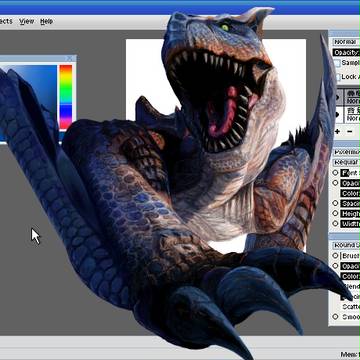Close the floating color picker panel
The height and width of the screenshot is (360, 360).
[69, 59]
